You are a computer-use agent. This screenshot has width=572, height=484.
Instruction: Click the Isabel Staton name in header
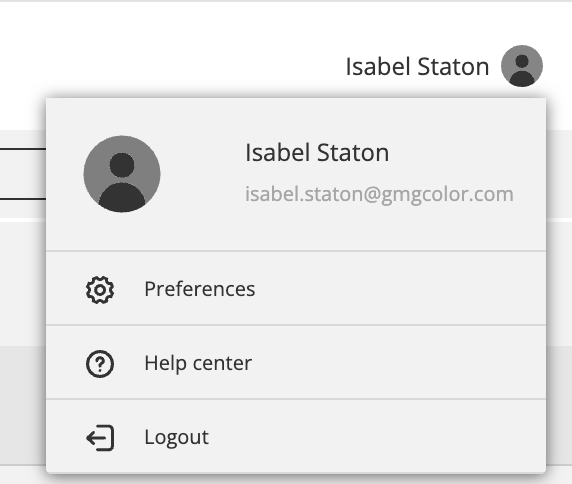tap(417, 67)
